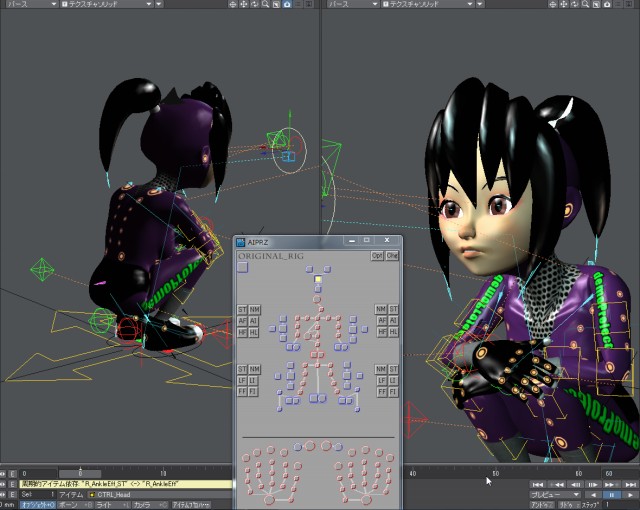Play the animation forward
This screenshot has height=510, width=640.
click(x=630, y=495)
